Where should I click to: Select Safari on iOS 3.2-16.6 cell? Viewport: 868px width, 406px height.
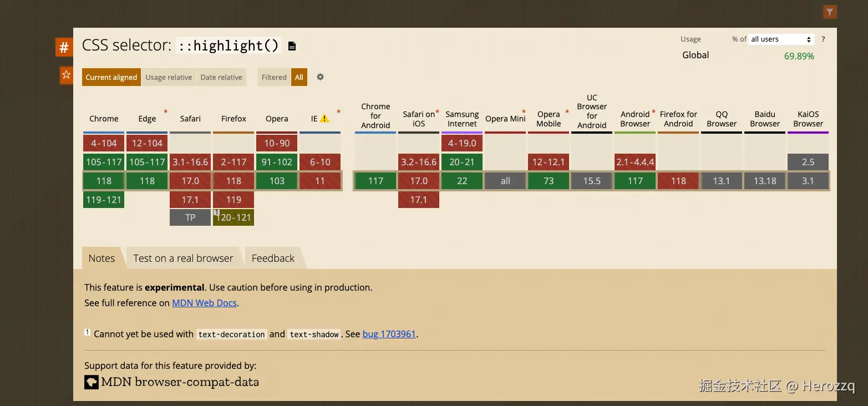[419, 162]
